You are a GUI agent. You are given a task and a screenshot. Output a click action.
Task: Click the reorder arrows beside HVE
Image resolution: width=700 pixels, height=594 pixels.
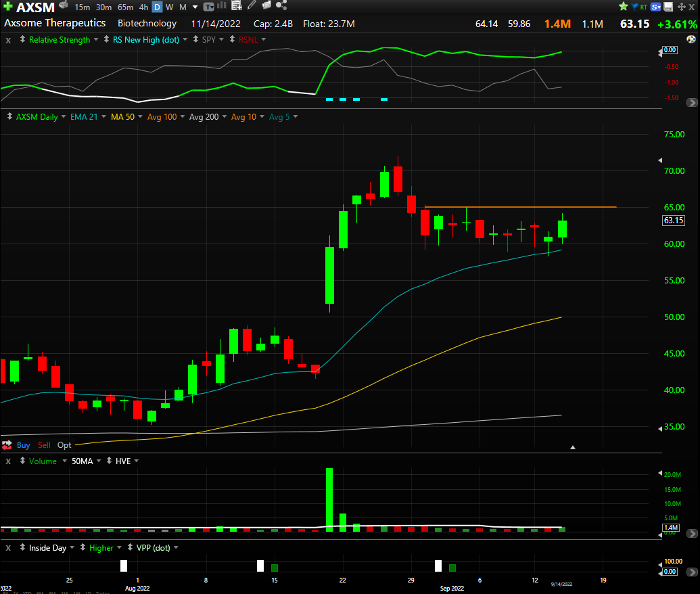(x=109, y=461)
